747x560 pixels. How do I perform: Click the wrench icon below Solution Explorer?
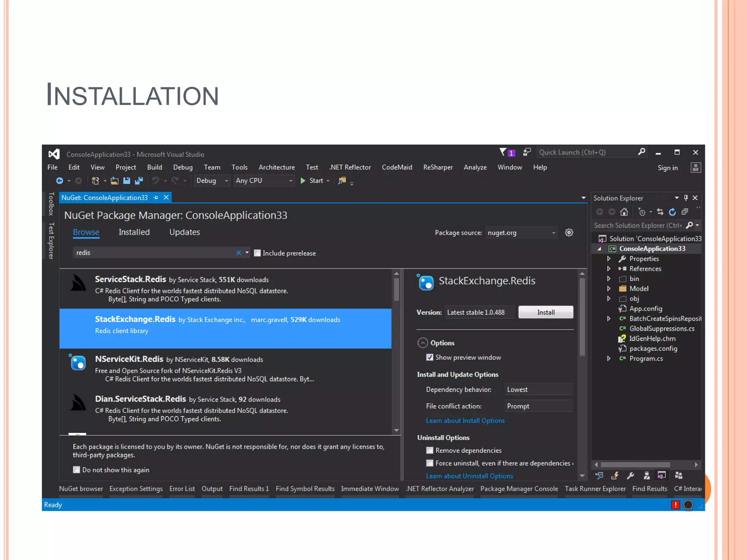pyautogui.click(x=630, y=475)
